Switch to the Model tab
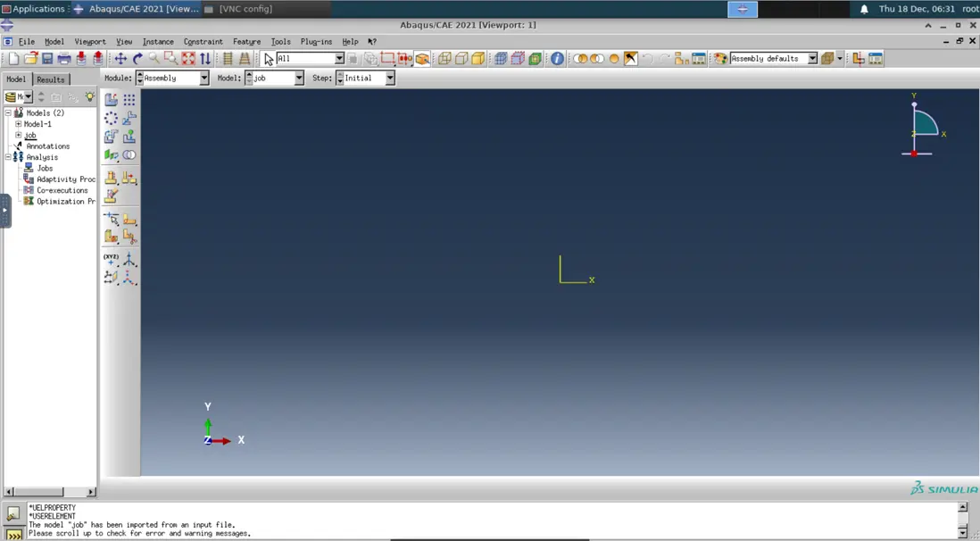The height and width of the screenshot is (541, 980). pyautogui.click(x=16, y=79)
